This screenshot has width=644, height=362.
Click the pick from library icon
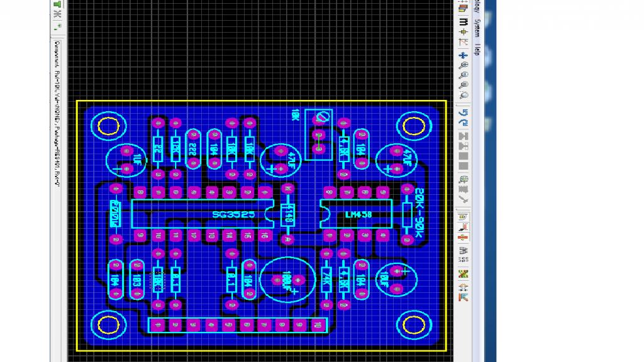(464, 180)
